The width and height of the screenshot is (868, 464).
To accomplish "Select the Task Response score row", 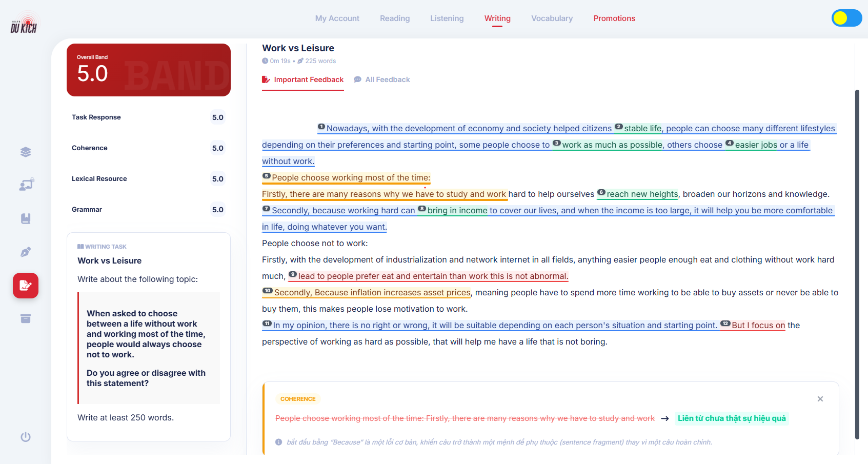I will pyautogui.click(x=149, y=117).
